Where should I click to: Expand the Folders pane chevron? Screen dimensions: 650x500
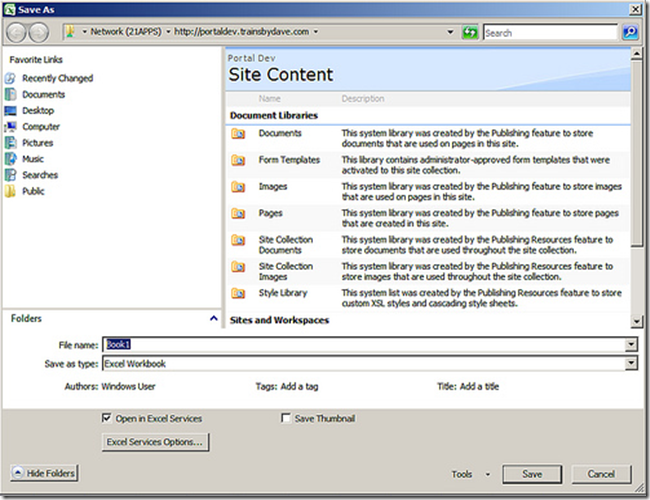(213, 318)
